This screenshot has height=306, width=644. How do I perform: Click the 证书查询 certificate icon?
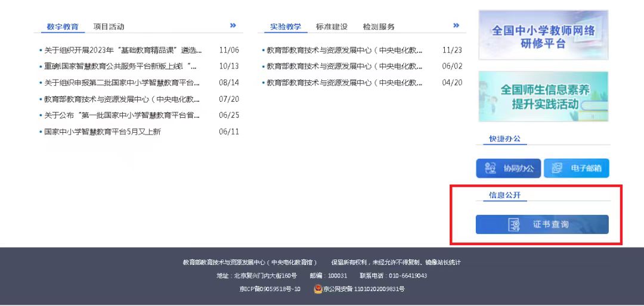tap(514, 224)
